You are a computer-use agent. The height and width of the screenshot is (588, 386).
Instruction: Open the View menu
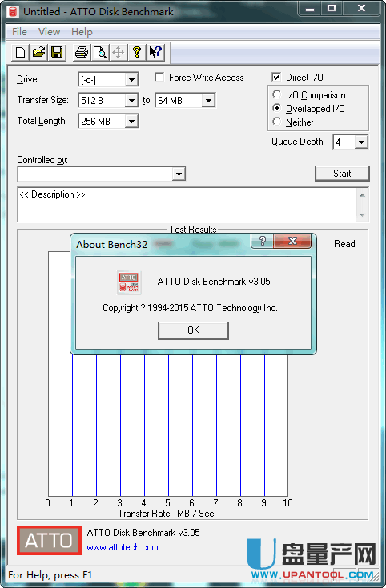coord(49,32)
